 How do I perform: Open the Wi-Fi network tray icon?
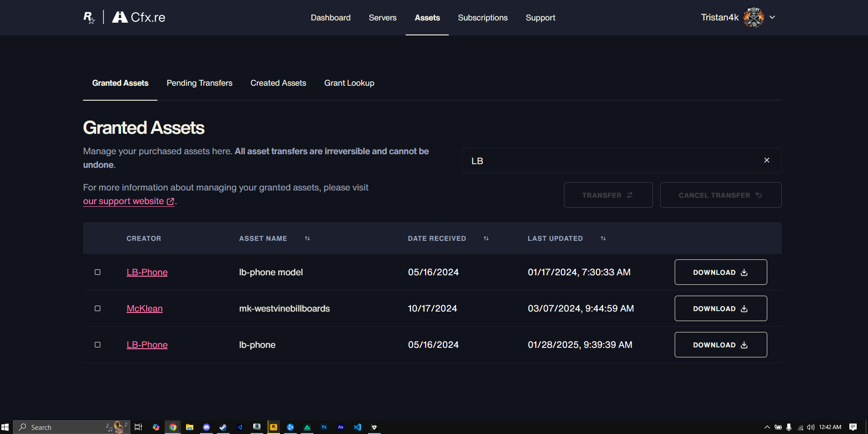click(x=800, y=427)
